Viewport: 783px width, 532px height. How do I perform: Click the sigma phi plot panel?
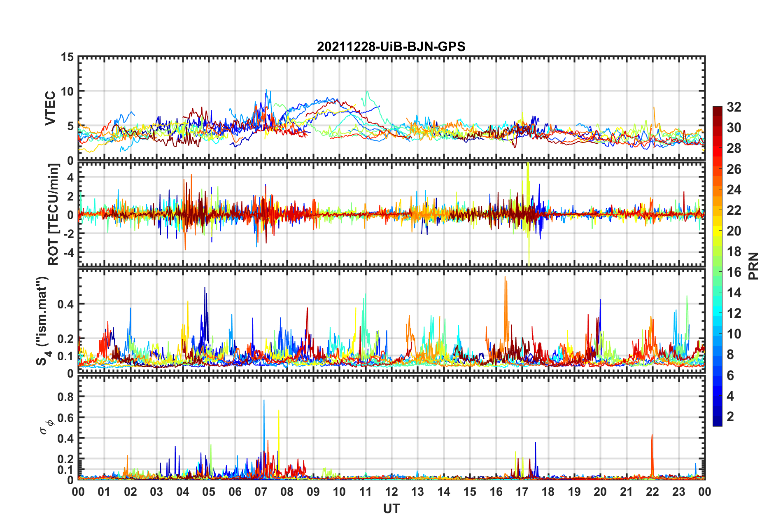click(391, 428)
